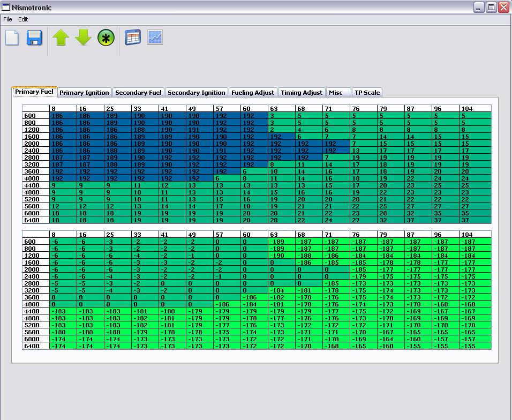Click upper table row 4400, column 33 cell
The height and width of the screenshot is (420, 512).
[x=145, y=185]
